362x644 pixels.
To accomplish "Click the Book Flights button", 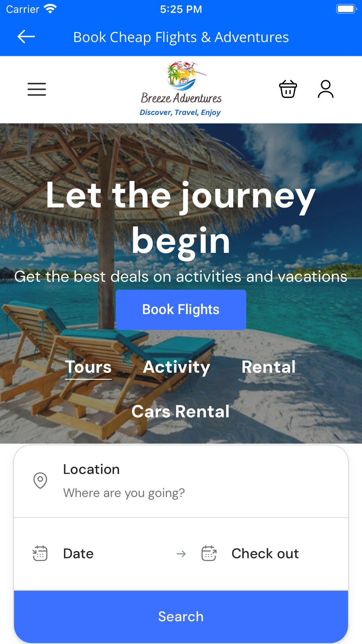I will point(181,310).
